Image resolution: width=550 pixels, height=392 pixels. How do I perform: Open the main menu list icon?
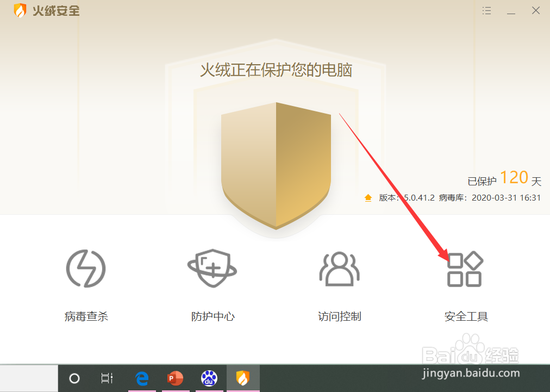[x=486, y=10]
